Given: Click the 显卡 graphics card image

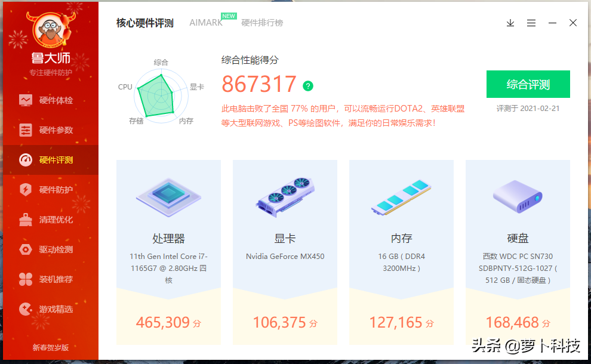Looking at the screenshot, I should 285,197.
